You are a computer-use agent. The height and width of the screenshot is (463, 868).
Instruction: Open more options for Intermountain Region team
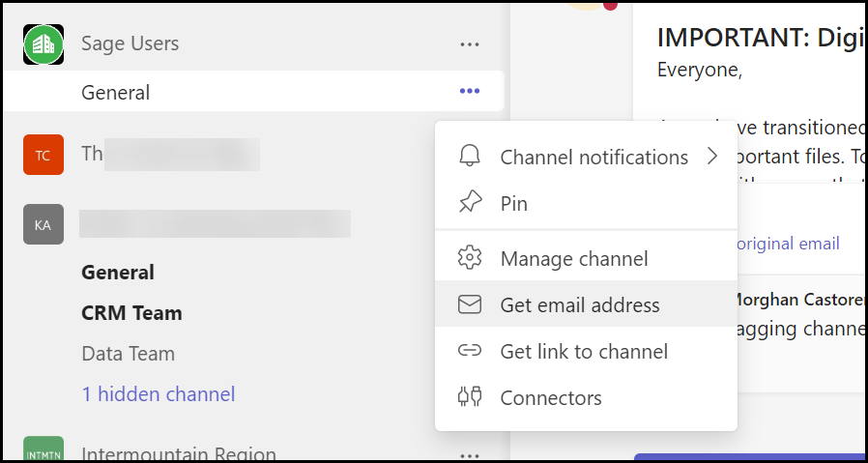pyautogui.click(x=470, y=456)
